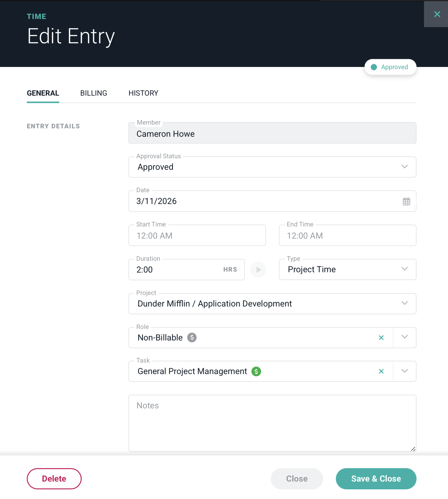Switch to the History tab
This screenshot has width=448, height=499.
[143, 93]
